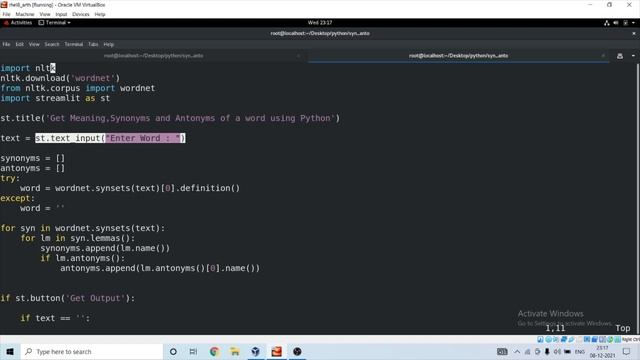640x360 pixels.
Task: Open the VirtualBox Machine menu
Action: tap(25, 14)
